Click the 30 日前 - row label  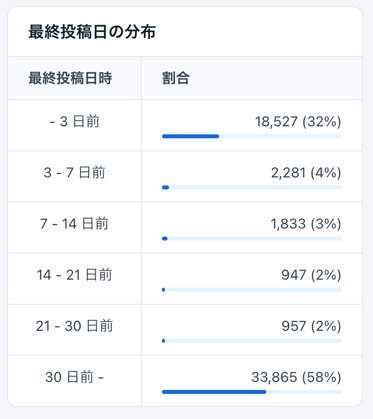pos(74,377)
